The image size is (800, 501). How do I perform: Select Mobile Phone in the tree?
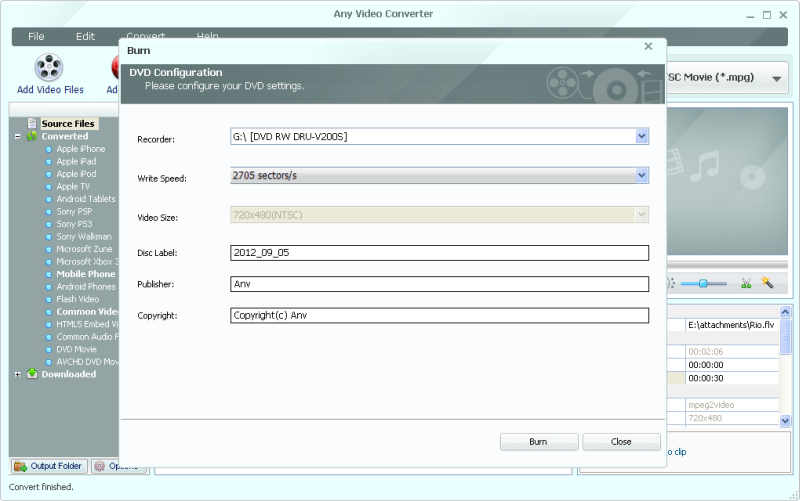86,274
